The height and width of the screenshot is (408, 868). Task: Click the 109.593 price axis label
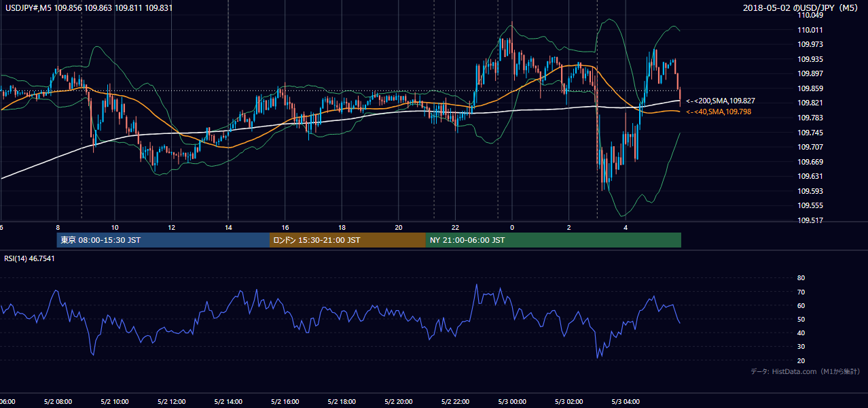click(x=811, y=191)
